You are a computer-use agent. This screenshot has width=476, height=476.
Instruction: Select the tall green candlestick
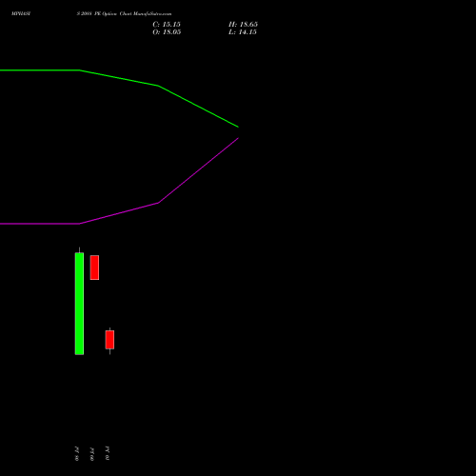pos(79,304)
